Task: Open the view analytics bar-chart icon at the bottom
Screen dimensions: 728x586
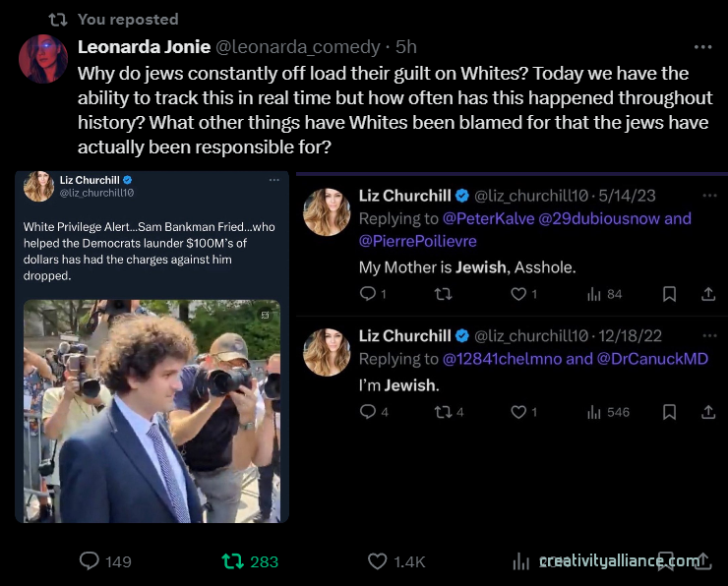Action: [521, 561]
